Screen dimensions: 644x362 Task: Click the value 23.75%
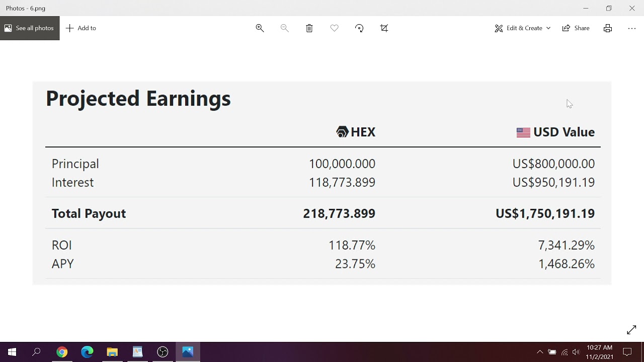[355, 264]
